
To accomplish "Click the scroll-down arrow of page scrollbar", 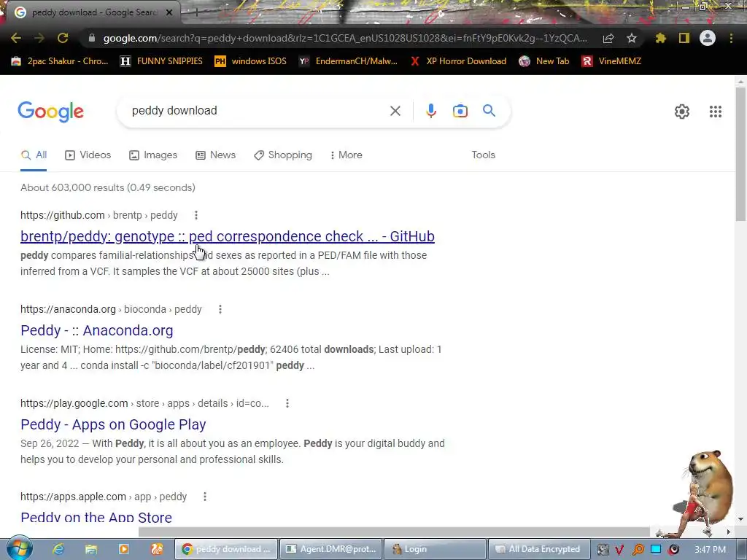I will (x=740, y=519).
